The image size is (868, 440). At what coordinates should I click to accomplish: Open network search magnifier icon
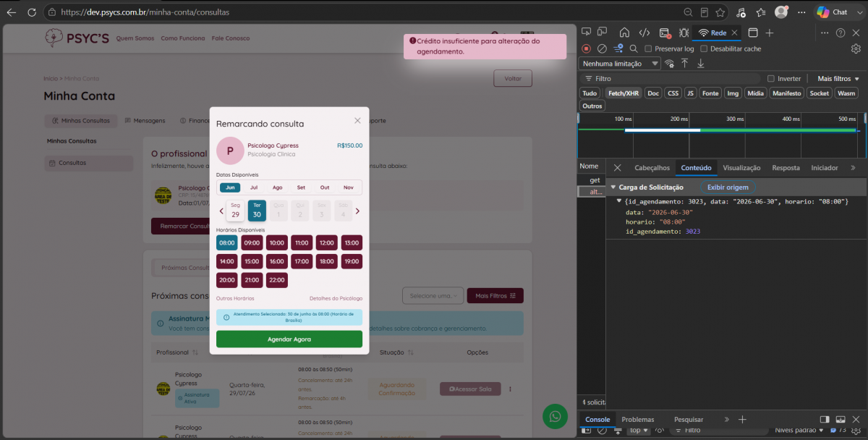634,48
